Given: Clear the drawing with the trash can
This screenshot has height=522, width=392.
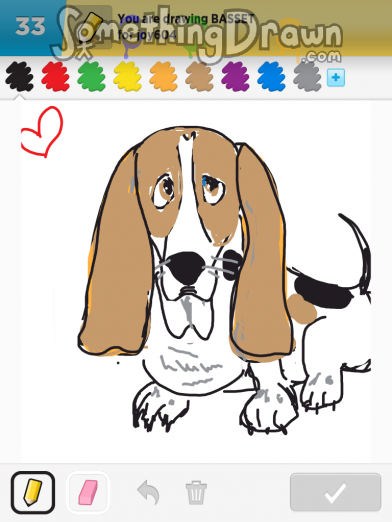Looking at the screenshot, I should click(x=196, y=492).
